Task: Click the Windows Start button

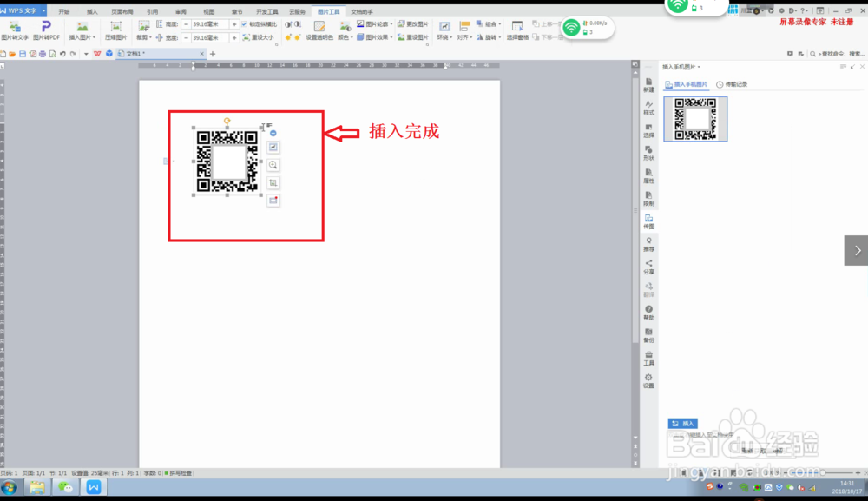Action: click(10, 487)
